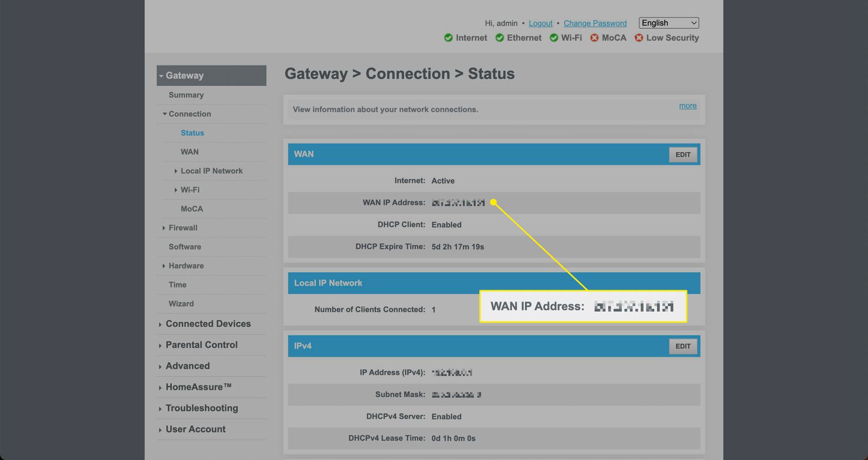Image resolution: width=868 pixels, height=460 pixels.
Task: Open the language selection dropdown
Action: (668, 23)
